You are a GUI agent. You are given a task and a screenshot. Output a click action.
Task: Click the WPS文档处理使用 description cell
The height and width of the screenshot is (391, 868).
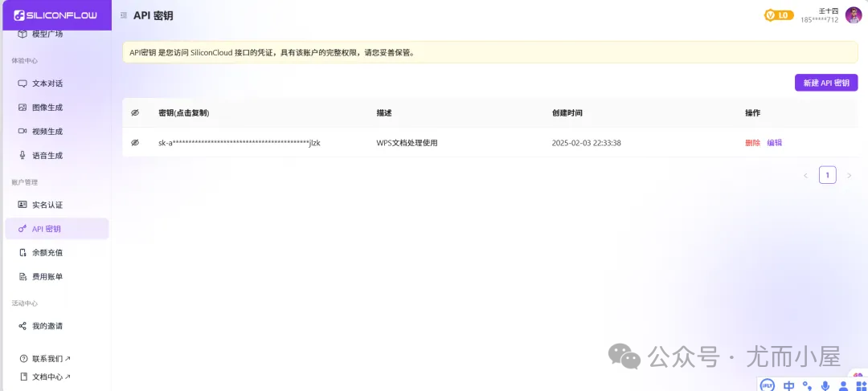pos(407,143)
